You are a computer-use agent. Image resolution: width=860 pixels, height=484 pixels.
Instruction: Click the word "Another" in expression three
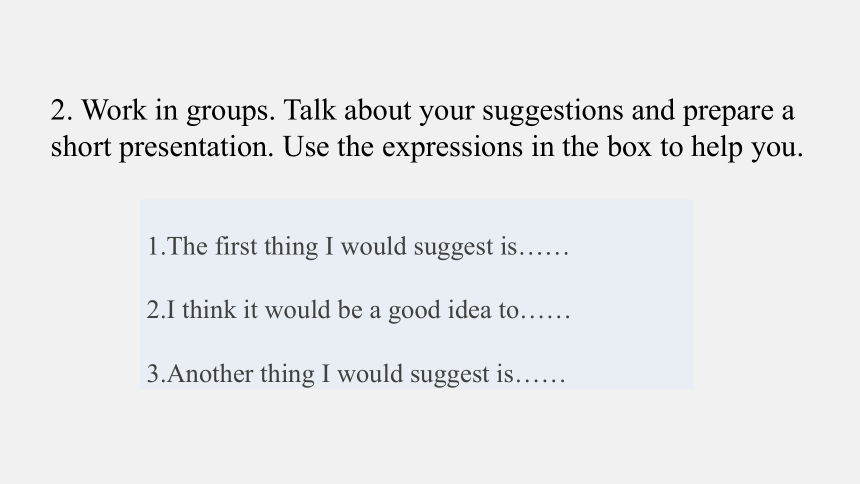pyautogui.click(x=211, y=374)
